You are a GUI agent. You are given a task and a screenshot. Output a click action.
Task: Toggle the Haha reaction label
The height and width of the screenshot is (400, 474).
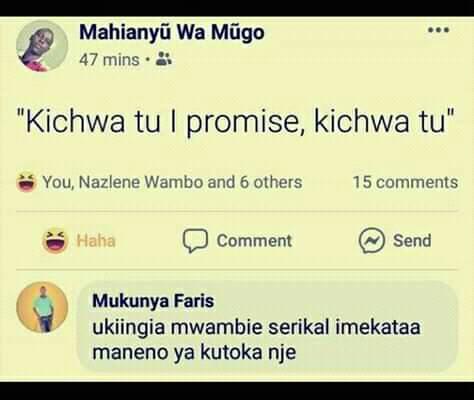point(96,241)
